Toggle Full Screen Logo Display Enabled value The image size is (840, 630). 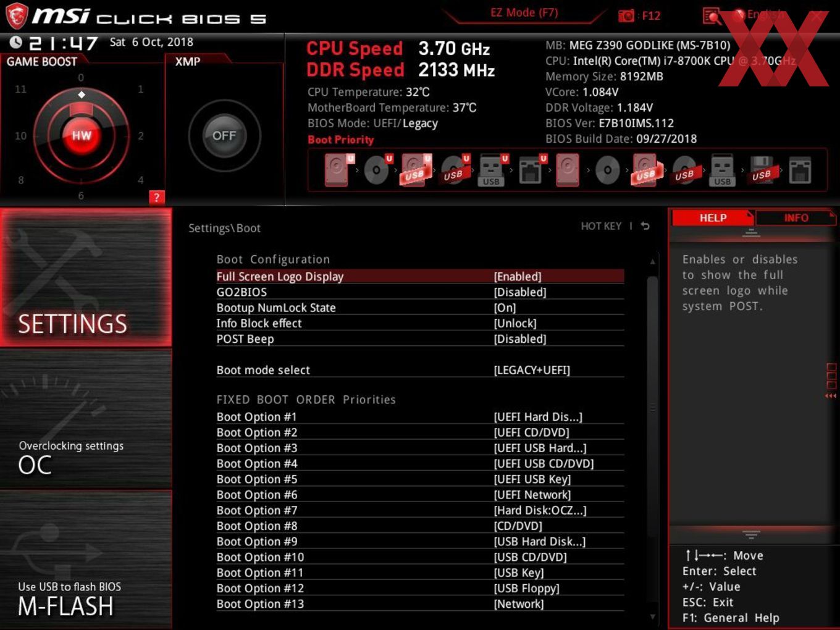pyautogui.click(x=518, y=277)
